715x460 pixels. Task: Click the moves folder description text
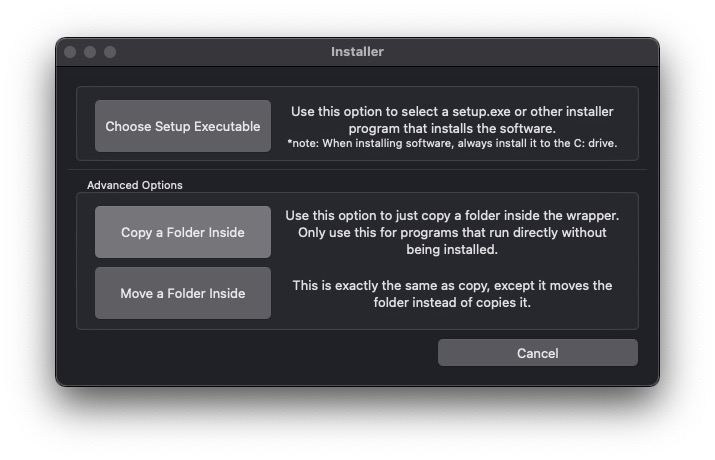[452, 294]
